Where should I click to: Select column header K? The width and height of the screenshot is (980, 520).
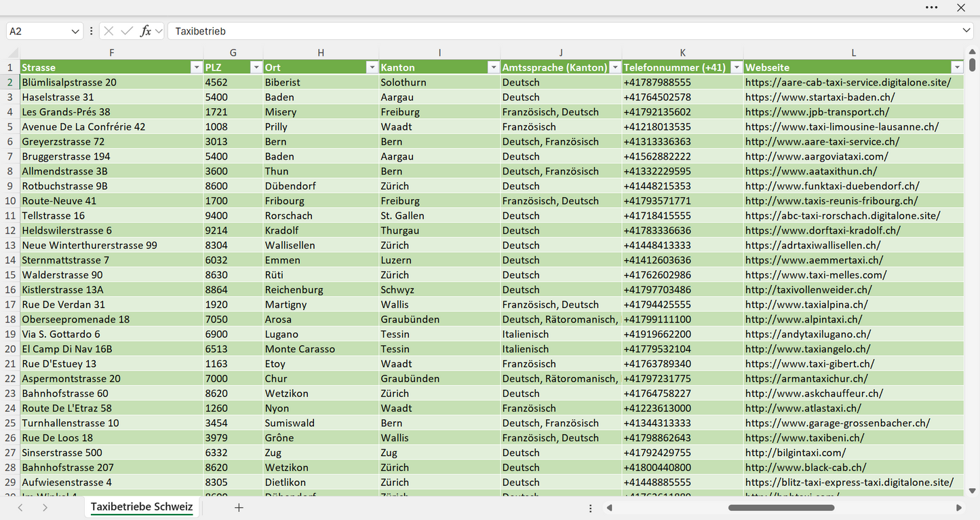coord(682,53)
